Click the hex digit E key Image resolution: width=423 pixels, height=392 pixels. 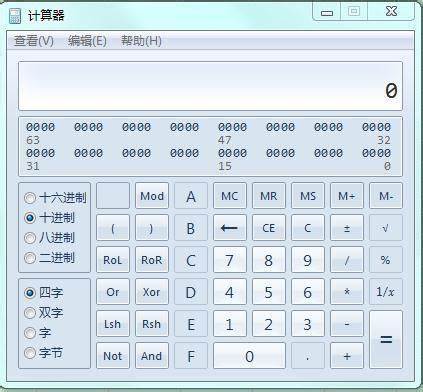click(x=191, y=324)
